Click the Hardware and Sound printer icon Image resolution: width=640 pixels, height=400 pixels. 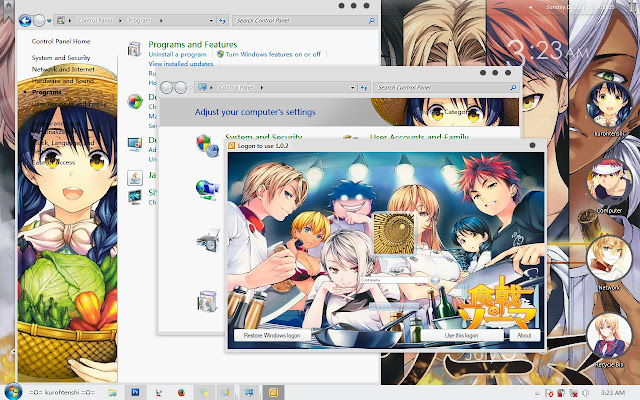(x=208, y=241)
